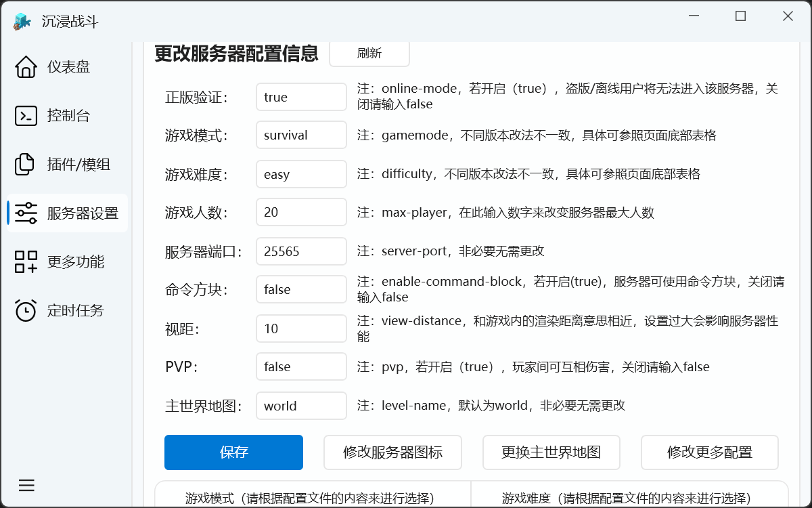Viewport: 812px width, 508px height.
Task: Select the 服务器设置 sliders icon
Action: pyautogui.click(x=26, y=213)
